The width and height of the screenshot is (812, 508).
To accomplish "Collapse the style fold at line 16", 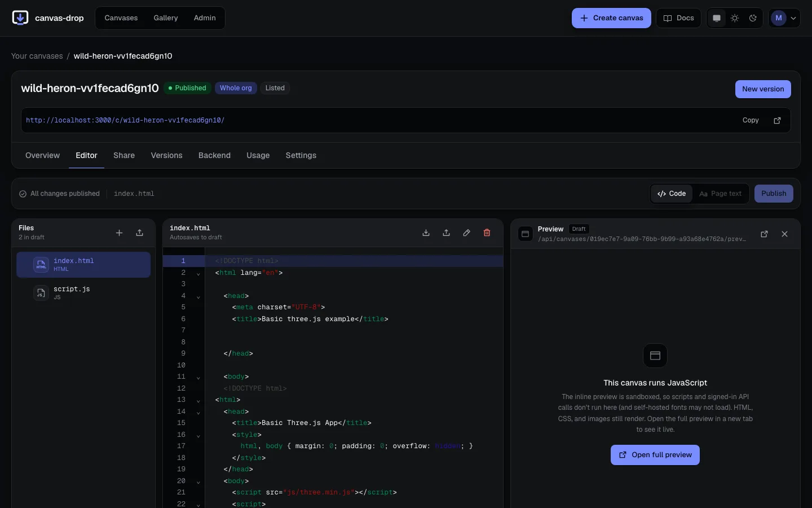I will [x=198, y=436].
